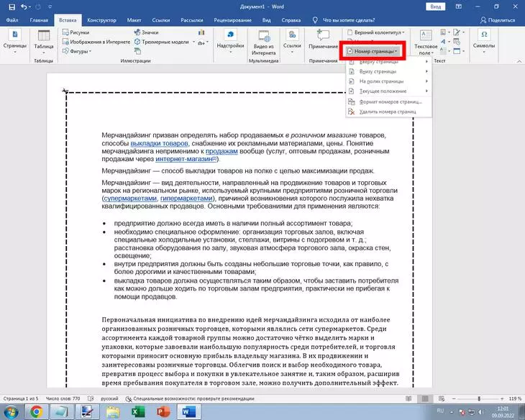
Task: Open the Файл tab
Action: pyautogui.click(x=12, y=20)
